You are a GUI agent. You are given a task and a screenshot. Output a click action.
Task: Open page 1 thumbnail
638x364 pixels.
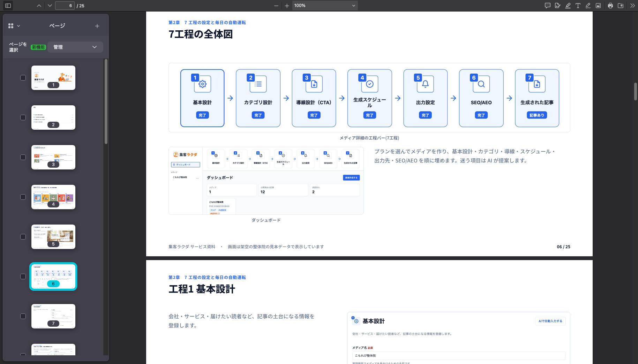click(53, 78)
